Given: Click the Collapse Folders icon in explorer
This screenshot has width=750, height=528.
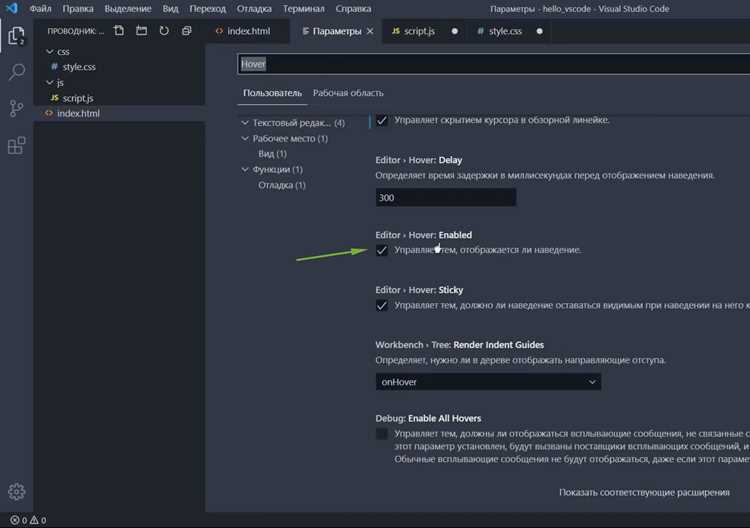Looking at the screenshot, I should pyautogui.click(x=187, y=31).
